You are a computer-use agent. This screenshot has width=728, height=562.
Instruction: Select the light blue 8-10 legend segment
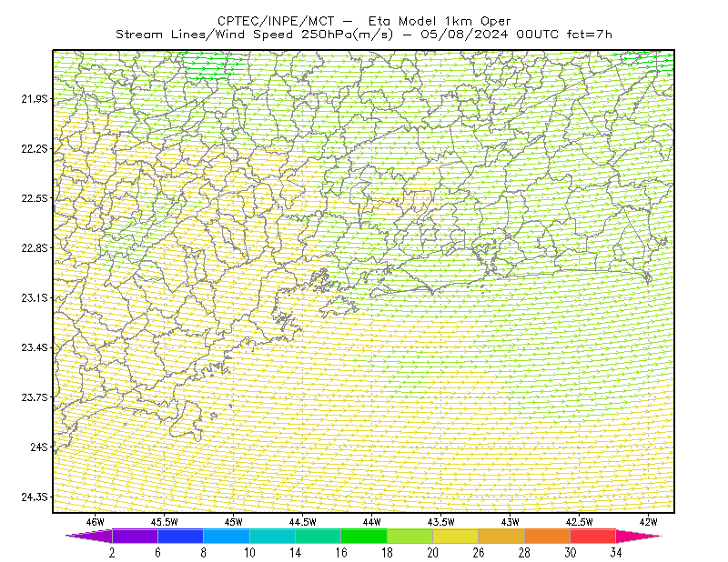tap(227, 536)
